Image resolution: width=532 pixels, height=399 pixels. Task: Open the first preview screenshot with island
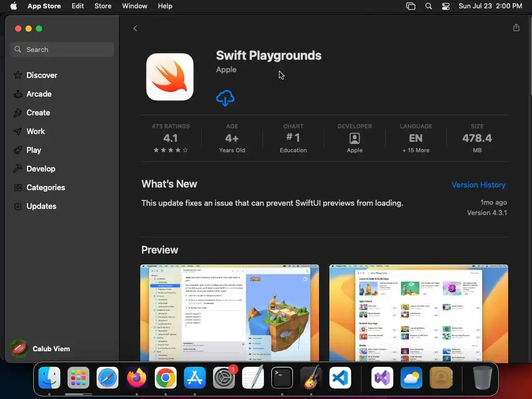pos(229,313)
